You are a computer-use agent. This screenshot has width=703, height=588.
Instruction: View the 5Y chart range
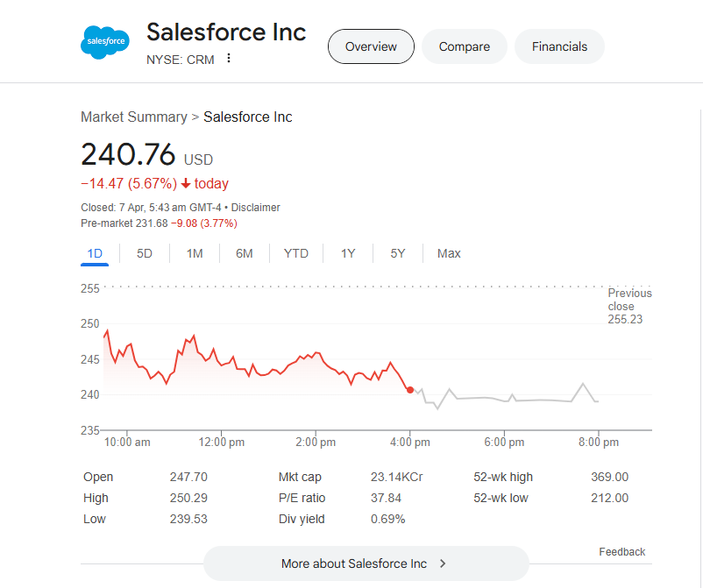[398, 253]
